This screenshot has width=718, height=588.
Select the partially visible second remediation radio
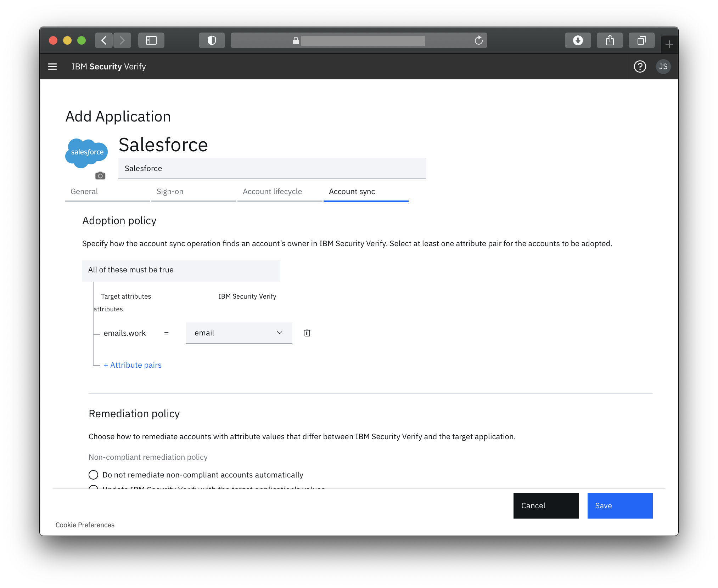[x=93, y=487]
